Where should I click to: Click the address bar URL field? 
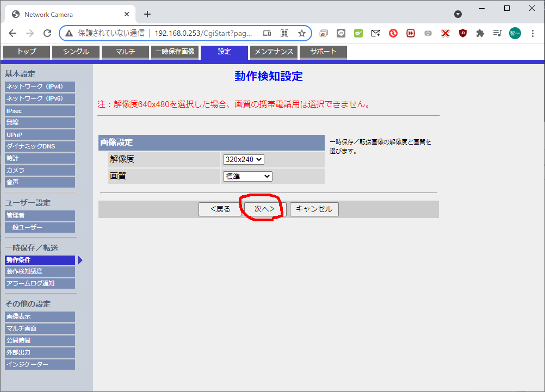203,33
